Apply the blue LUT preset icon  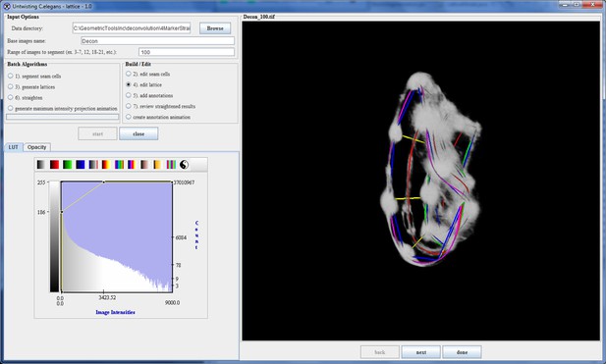tap(80, 165)
